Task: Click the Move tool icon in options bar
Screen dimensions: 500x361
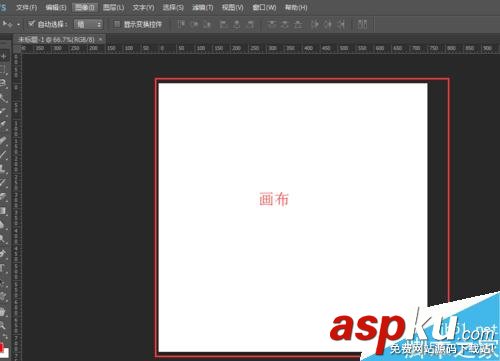Action: click(x=7, y=24)
